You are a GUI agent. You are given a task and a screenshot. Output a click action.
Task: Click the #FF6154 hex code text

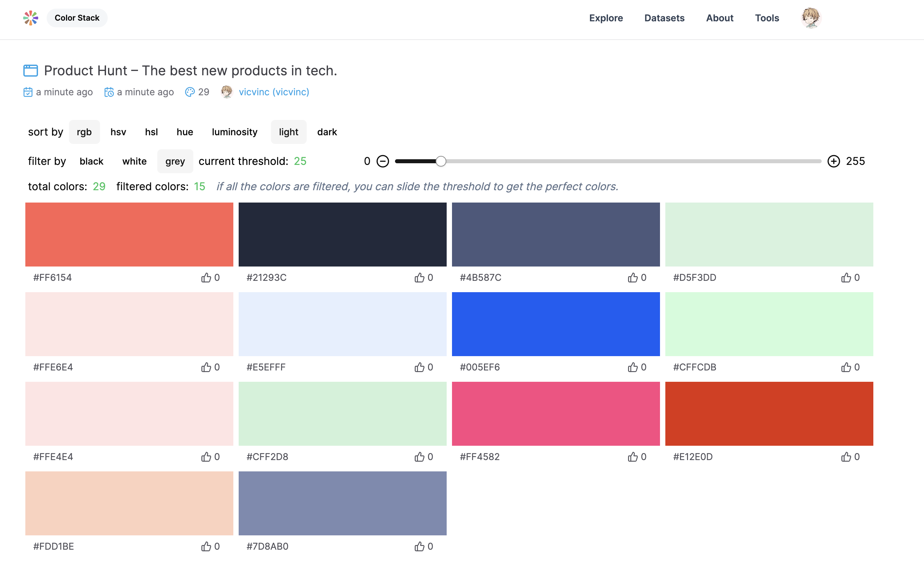[x=52, y=278]
